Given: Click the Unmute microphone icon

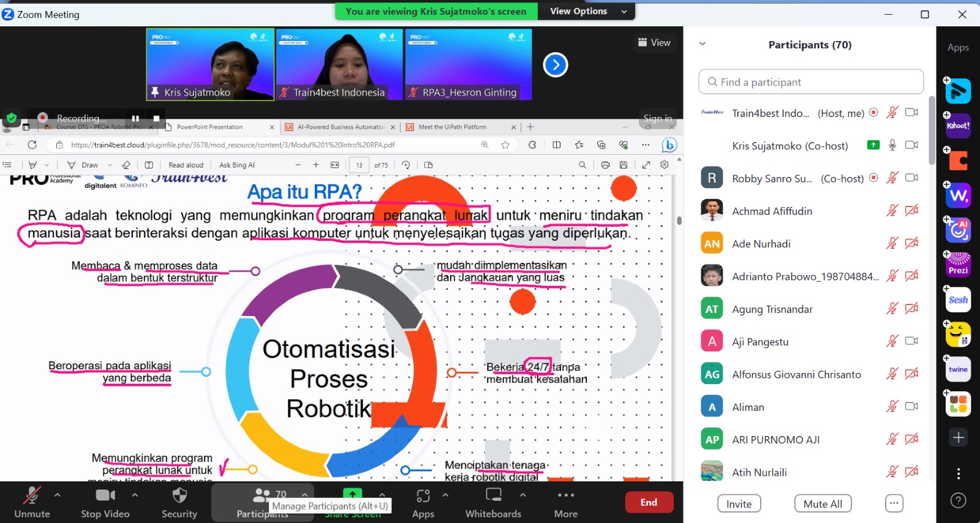Looking at the screenshot, I should click(32, 495).
